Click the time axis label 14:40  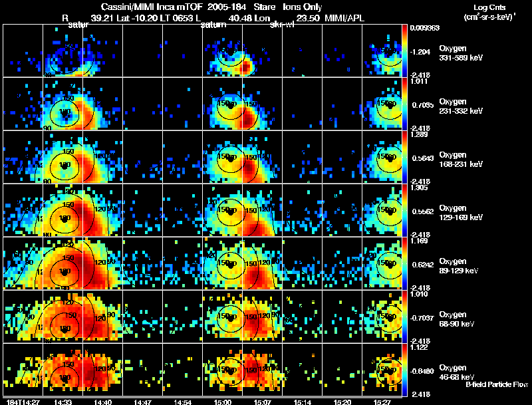tap(102, 402)
